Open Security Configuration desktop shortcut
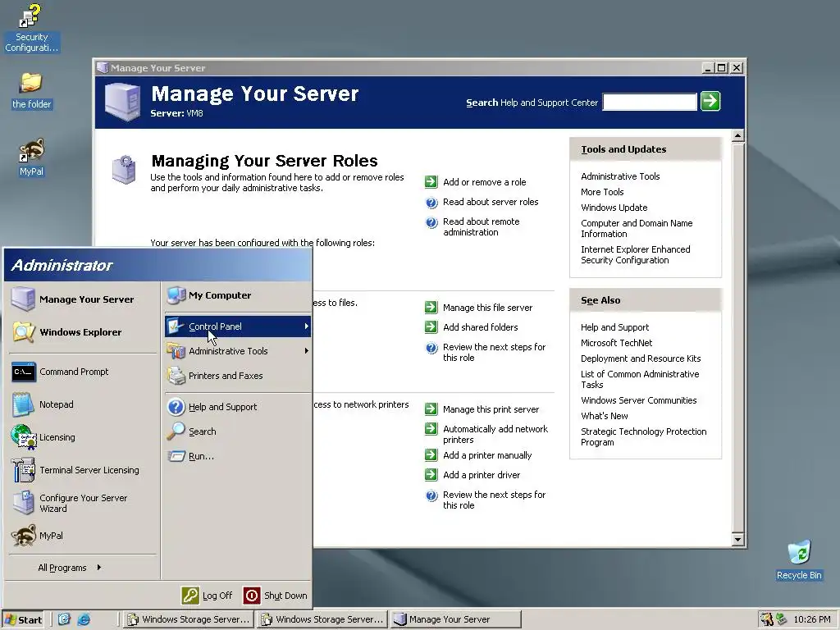 coord(31,28)
